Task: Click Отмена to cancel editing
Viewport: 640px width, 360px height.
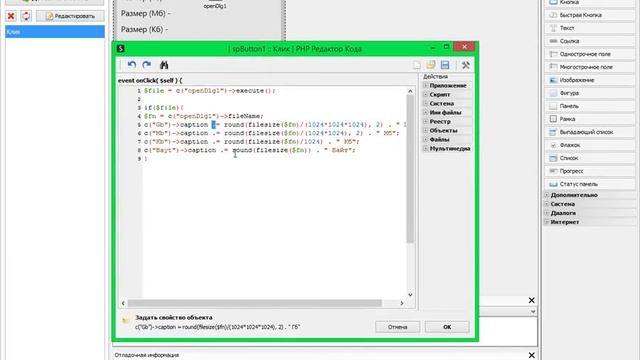Action: click(x=398, y=327)
